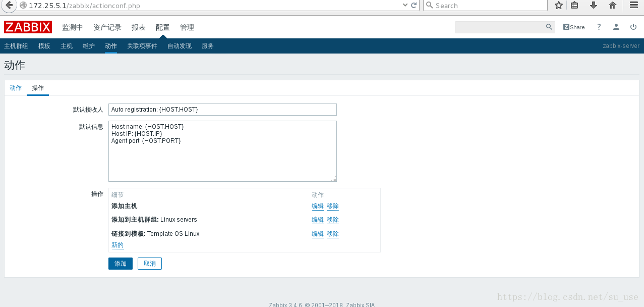Open URL history dropdown arrow

pyautogui.click(x=404, y=6)
